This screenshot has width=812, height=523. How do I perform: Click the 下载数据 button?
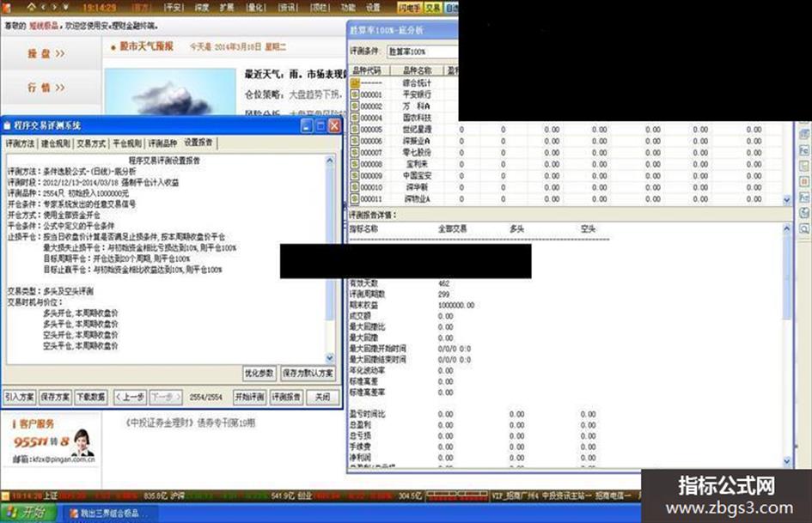[91, 397]
